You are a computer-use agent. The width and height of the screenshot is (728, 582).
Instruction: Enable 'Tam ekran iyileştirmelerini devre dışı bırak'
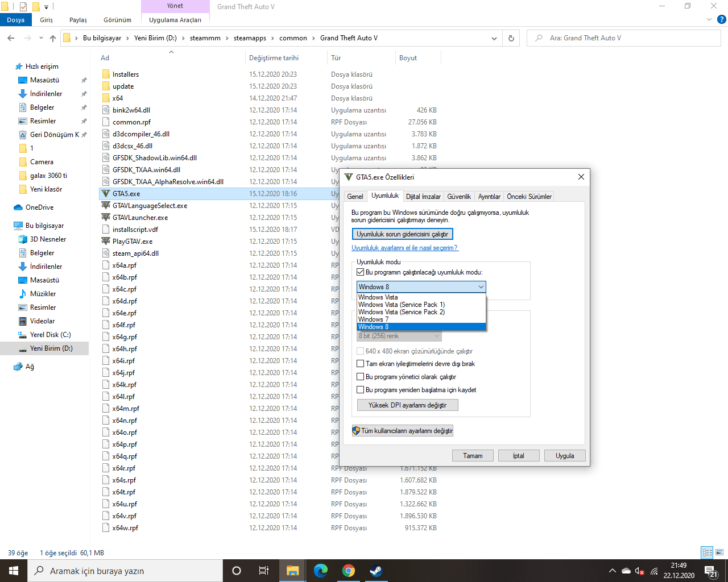tap(360, 364)
